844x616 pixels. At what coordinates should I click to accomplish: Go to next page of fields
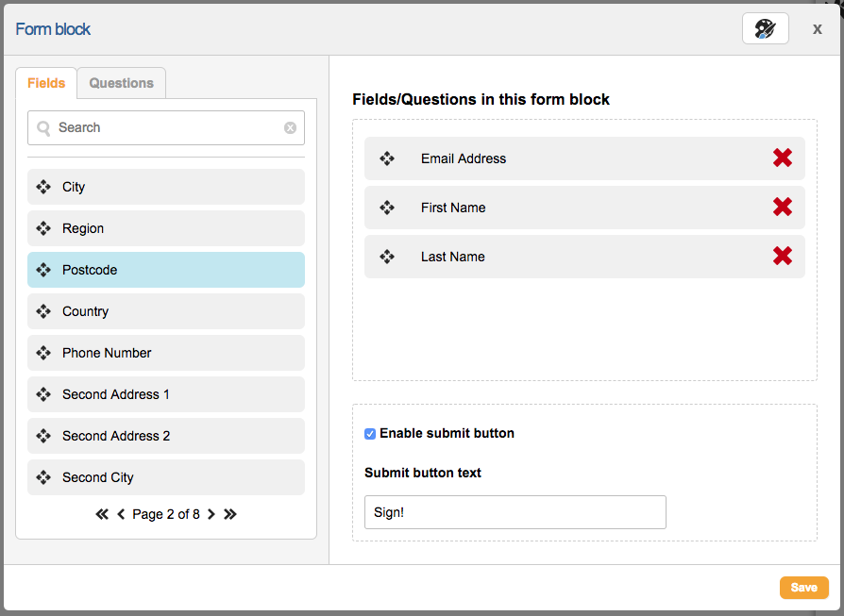[x=211, y=514]
